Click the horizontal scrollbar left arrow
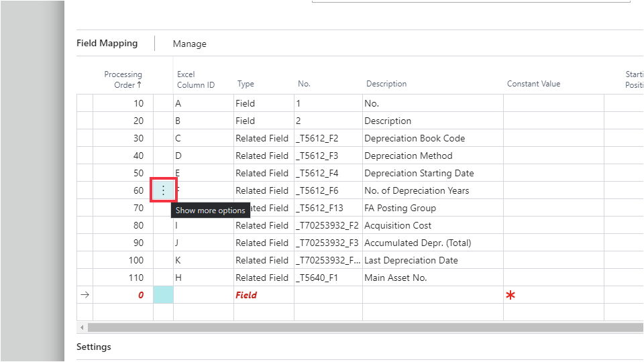Screen dimensions: 644x362 click(82, 327)
